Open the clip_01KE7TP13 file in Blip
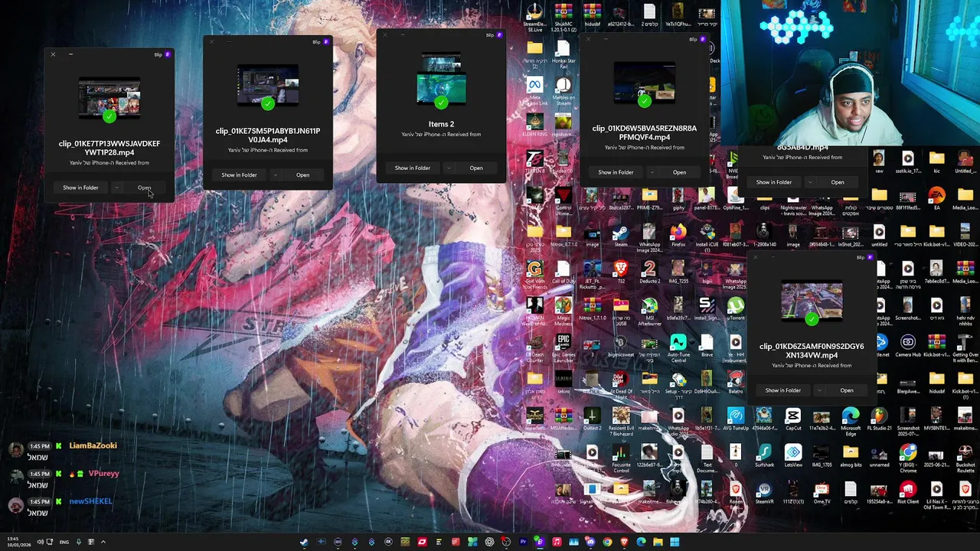Viewport: 980px width, 551px height. pos(144,187)
